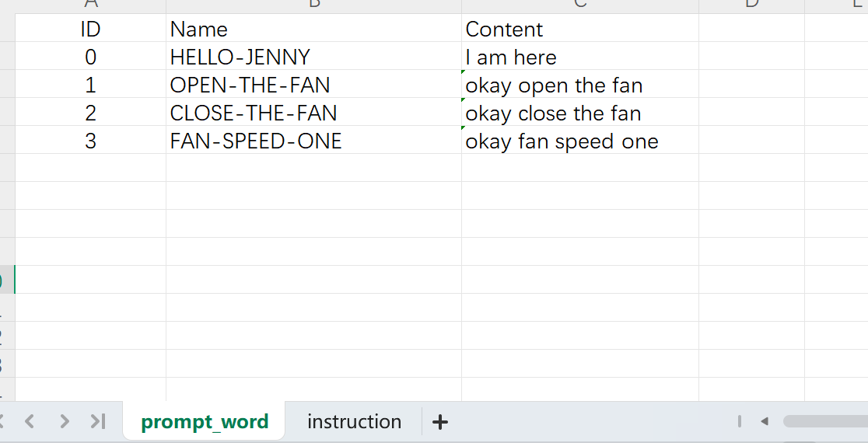Select the ID cell containing 2
Viewport: 868px width, 443px height.
pos(90,113)
